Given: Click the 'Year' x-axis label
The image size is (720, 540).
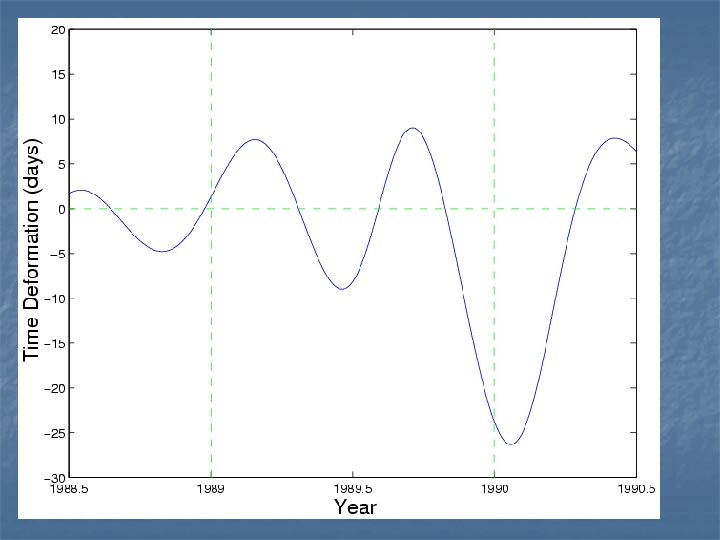Looking at the screenshot, I should (355, 507).
